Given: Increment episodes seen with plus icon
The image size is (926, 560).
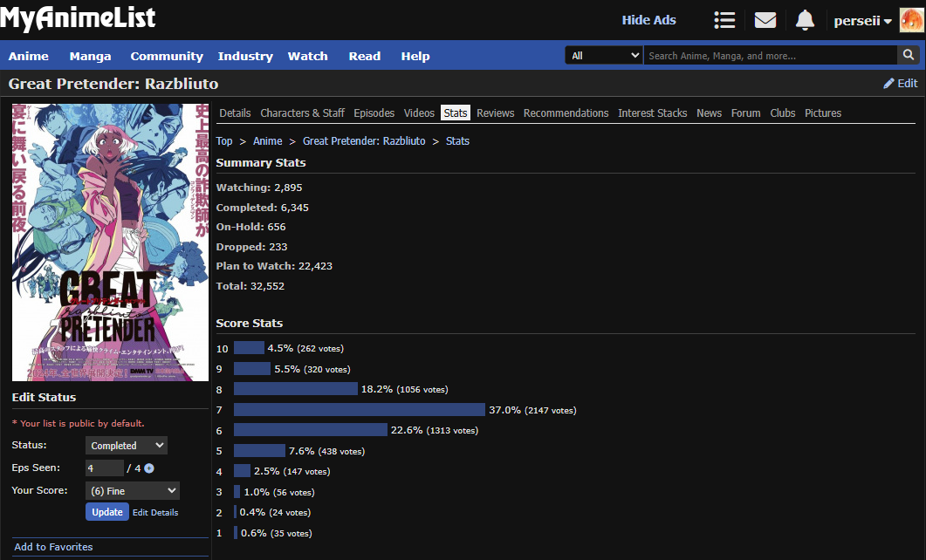Looking at the screenshot, I should pyautogui.click(x=149, y=468).
